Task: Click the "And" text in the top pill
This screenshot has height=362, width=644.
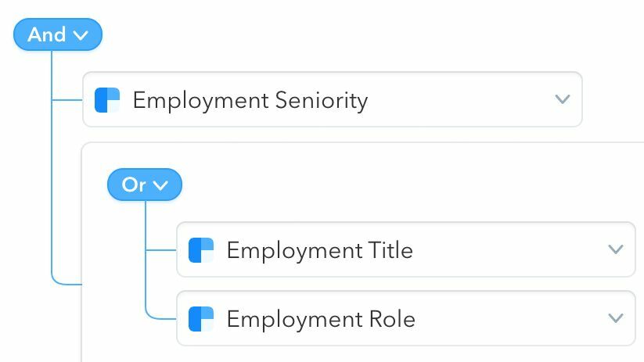Action: coord(48,34)
